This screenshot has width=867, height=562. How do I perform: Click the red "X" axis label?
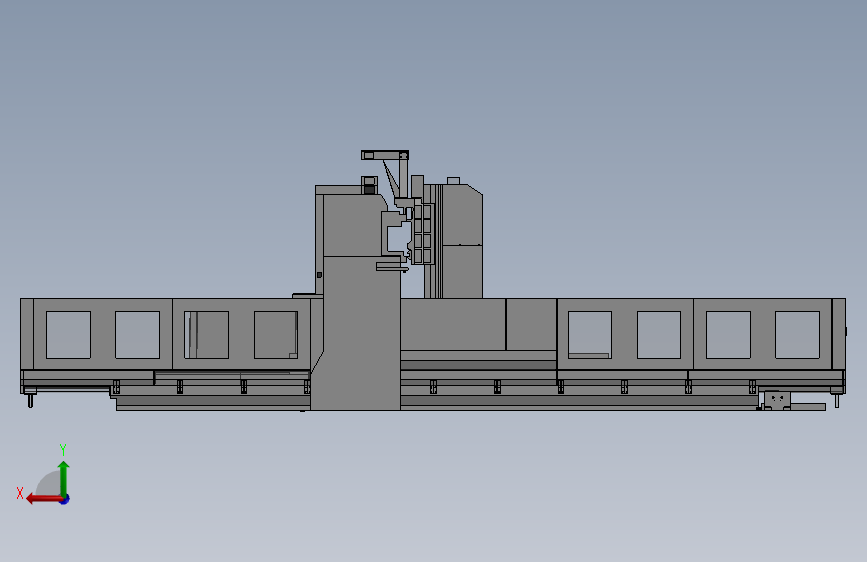click(x=20, y=493)
